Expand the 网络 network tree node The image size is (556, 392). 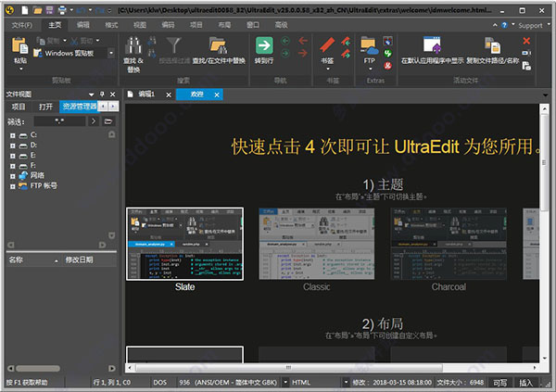pos(13,176)
